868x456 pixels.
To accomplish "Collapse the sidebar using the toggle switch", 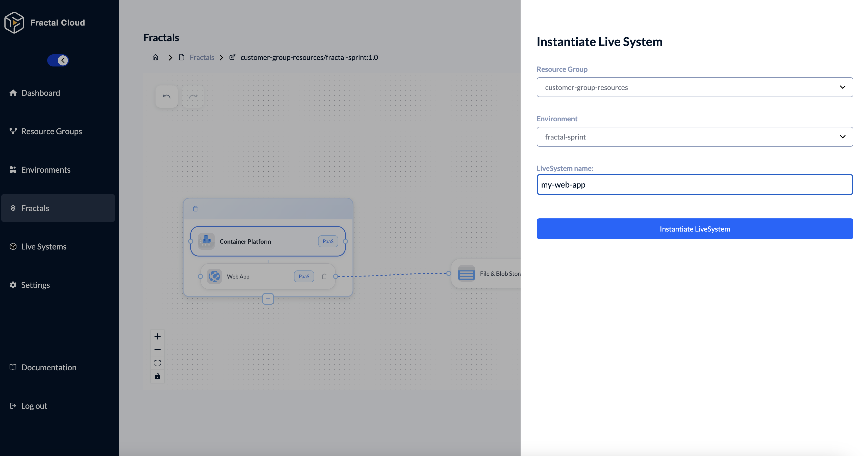I will point(58,60).
